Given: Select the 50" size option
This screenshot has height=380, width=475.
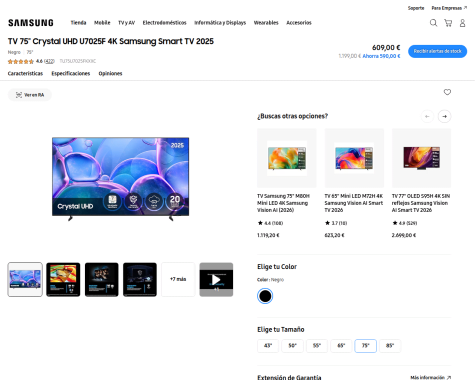Looking at the screenshot, I should [x=292, y=346].
